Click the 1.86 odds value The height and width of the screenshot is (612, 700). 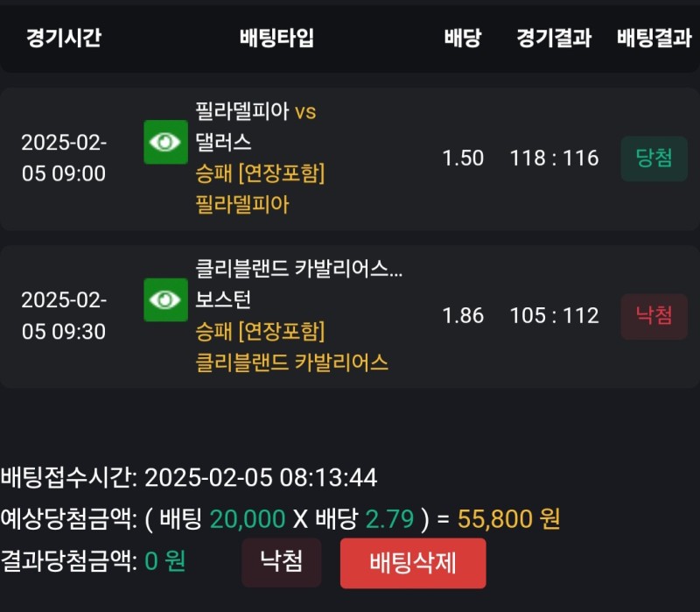click(x=463, y=316)
